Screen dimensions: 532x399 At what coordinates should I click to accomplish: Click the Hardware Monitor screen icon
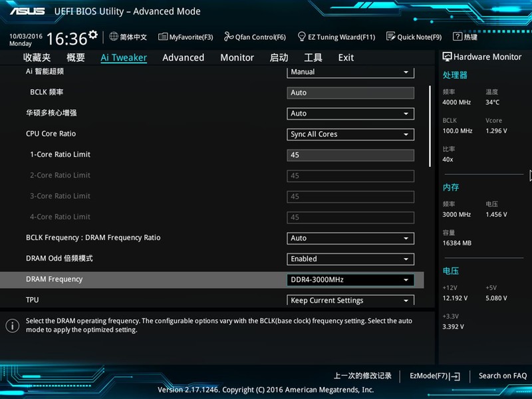[x=447, y=57]
